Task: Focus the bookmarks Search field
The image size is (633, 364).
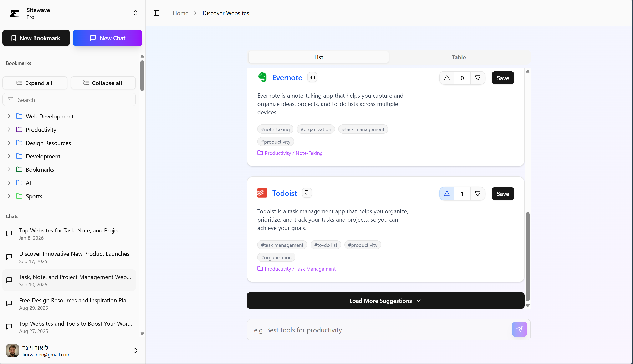Action: coord(72,100)
